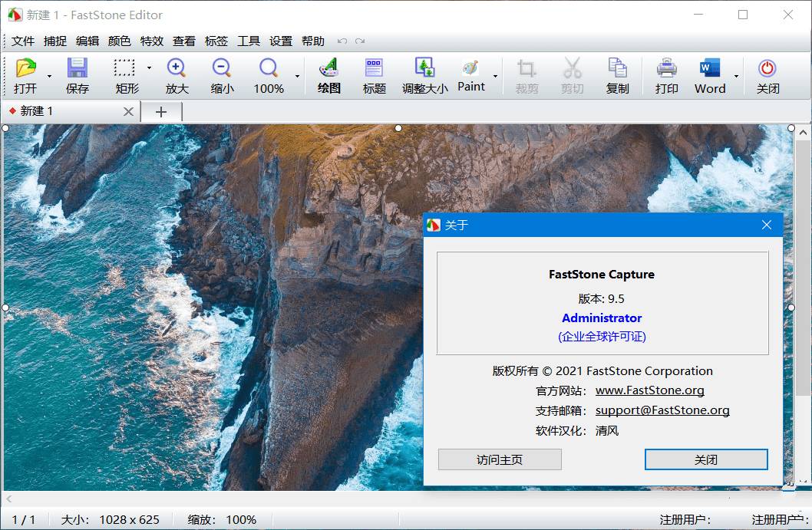Copy the image with 复制 icon

coord(617,74)
